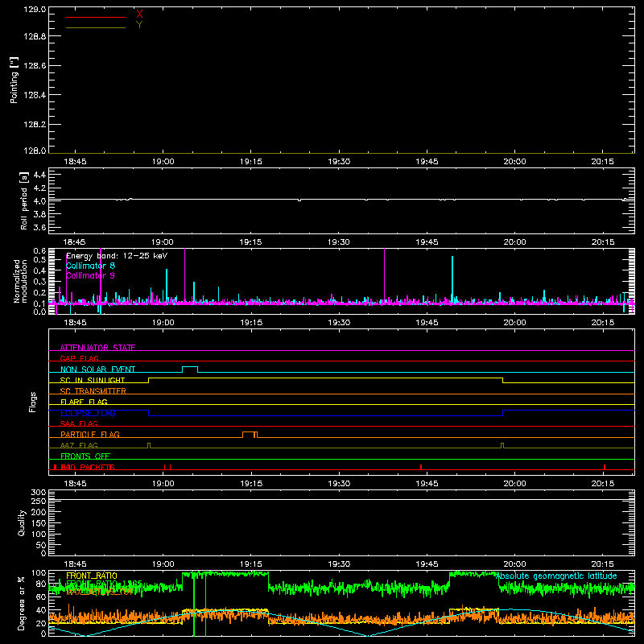Click the 3.6 tick on Roll period axis
644x644 pixels.
point(39,227)
